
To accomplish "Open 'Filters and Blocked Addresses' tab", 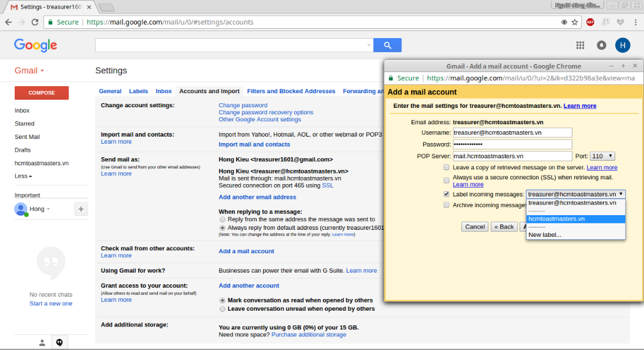I will (291, 91).
